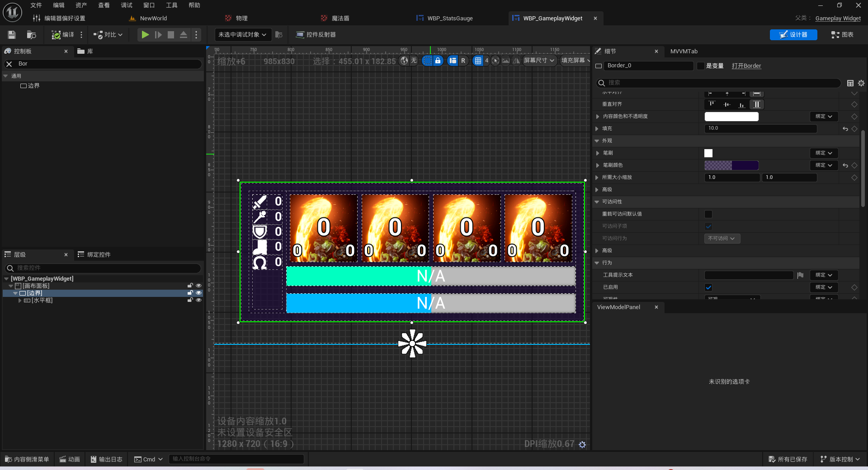Click the localization globe icon in designer toolbar
This screenshot has height=470, width=868.
(x=404, y=61)
